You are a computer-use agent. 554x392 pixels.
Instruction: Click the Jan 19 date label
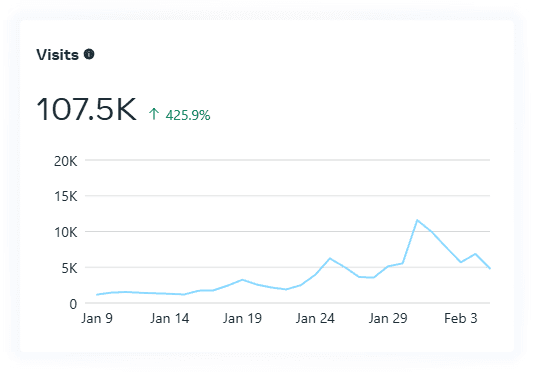pyautogui.click(x=242, y=318)
